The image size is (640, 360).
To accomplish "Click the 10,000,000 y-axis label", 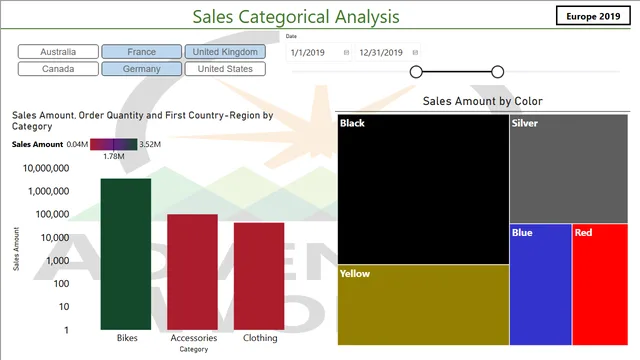I will 46,168.
